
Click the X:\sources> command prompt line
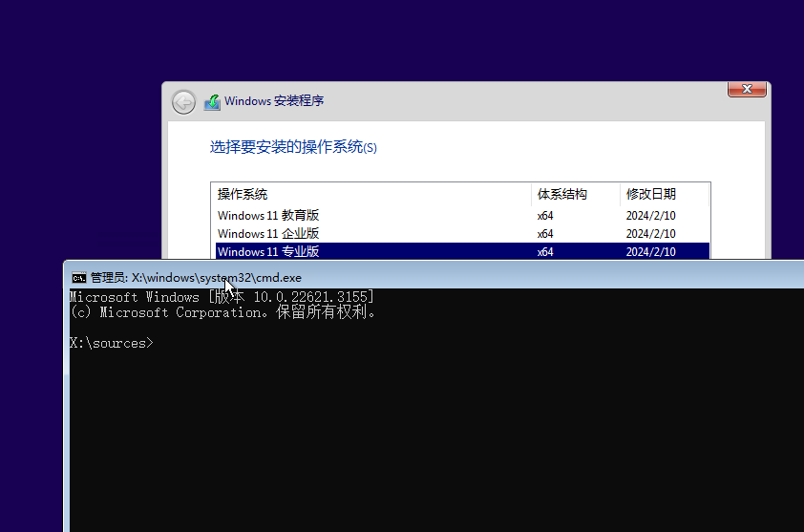(x=112, y=343)
